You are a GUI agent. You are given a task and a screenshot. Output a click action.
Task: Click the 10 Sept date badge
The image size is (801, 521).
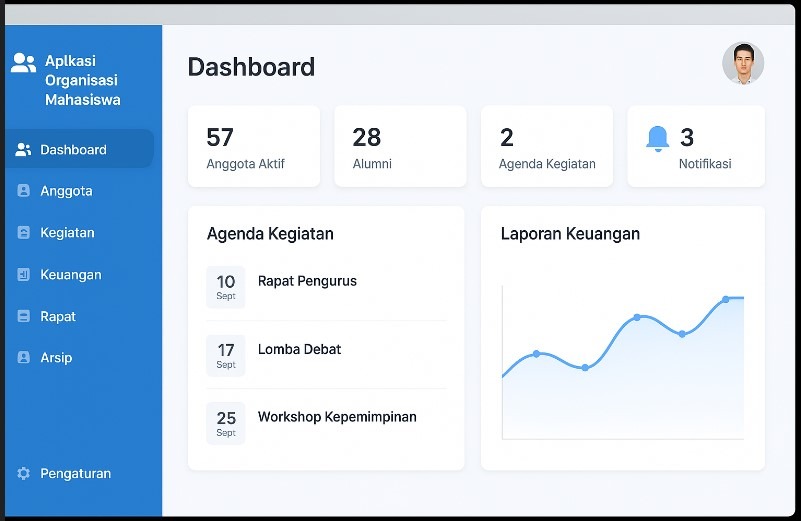coord(226,287)
